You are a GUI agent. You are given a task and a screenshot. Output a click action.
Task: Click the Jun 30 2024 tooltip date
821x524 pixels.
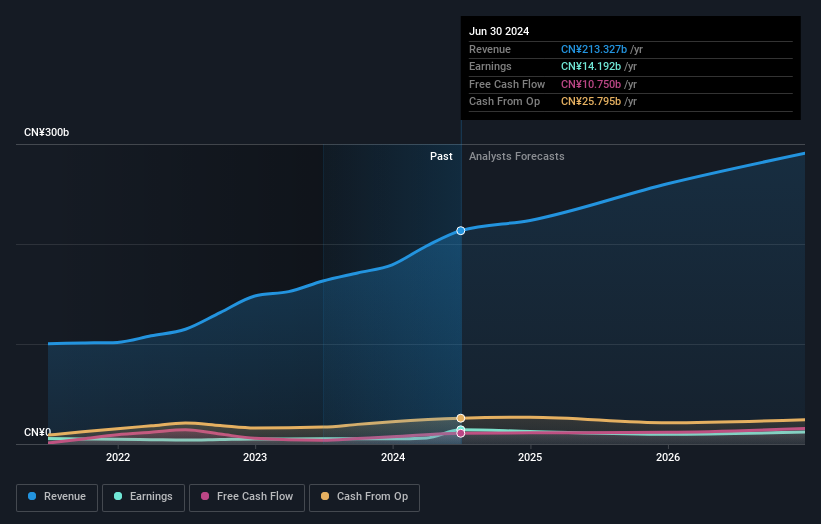click(x=499, y=31)
